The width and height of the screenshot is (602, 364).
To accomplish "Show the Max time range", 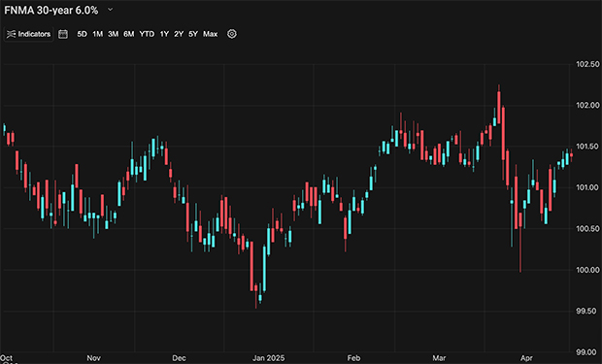I will pyautogui.click(x=210, y=34).
